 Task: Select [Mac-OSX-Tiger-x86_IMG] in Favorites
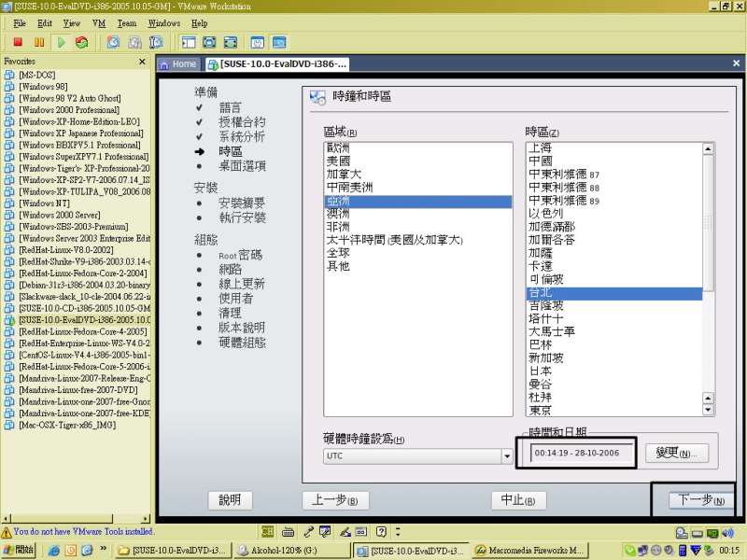[x=67, y=425]
